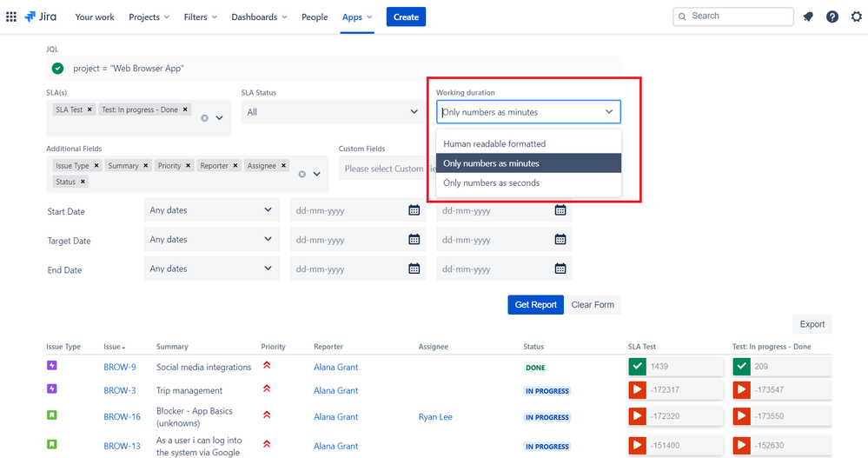Open the Projects menu
Screen dimensions: 868x458
(149, 17)
